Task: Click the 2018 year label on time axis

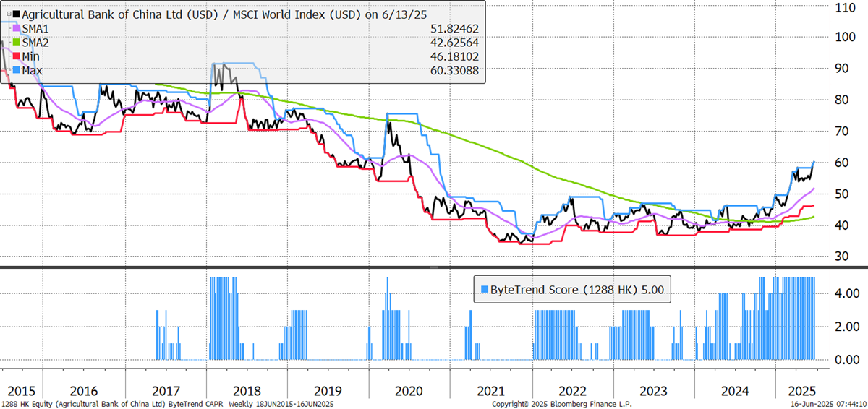Action: 247,390
